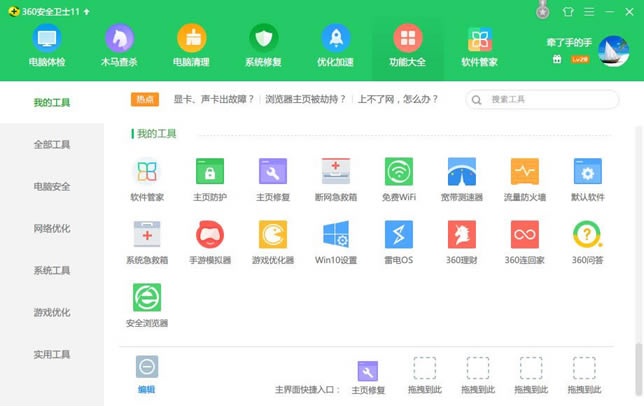Click the 编辑 button at bottom
This screenshot has height=406, width=644.
click(x=146, y=375)
